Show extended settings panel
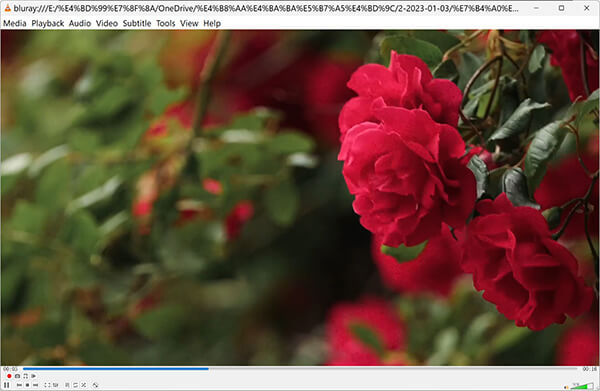 (x=55, y=385)
